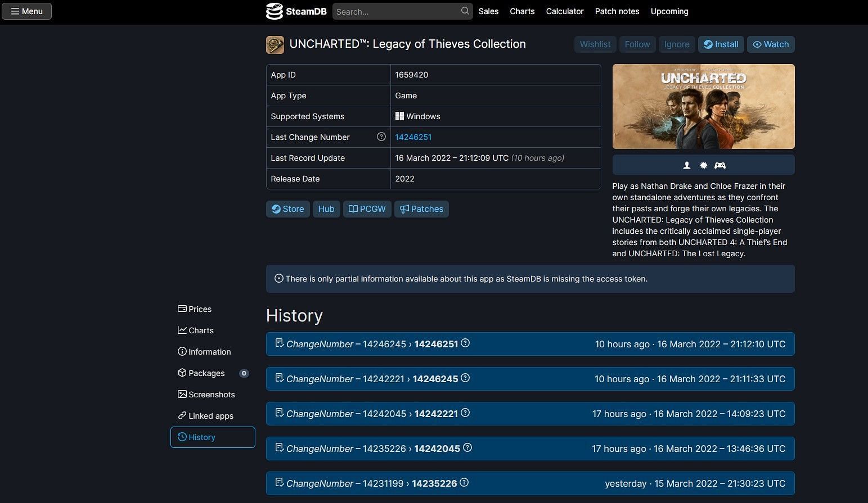Viewport: 868px width, 503px height.
Task: Click the Uncharted app icon beside title
Action: click(275, 44)
